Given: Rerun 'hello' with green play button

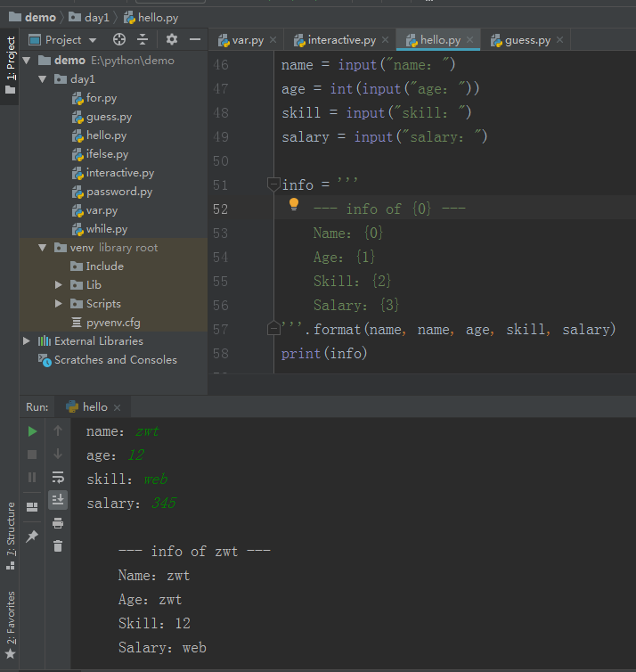Looking at the screenshot, I should tap(32, 431).
